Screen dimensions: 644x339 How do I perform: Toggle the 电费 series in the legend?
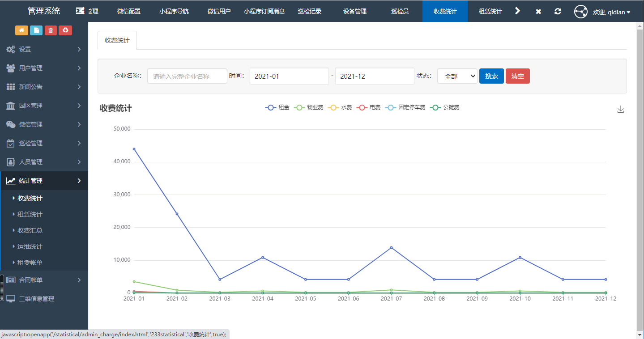pyautogui.click(x=369, y=108)
